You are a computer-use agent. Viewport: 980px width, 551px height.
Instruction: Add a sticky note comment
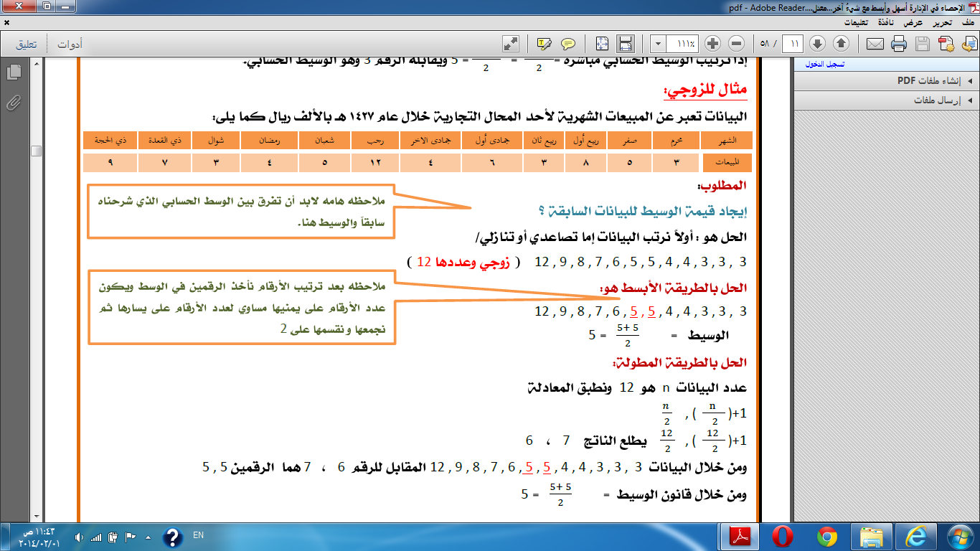coord(568,44)
